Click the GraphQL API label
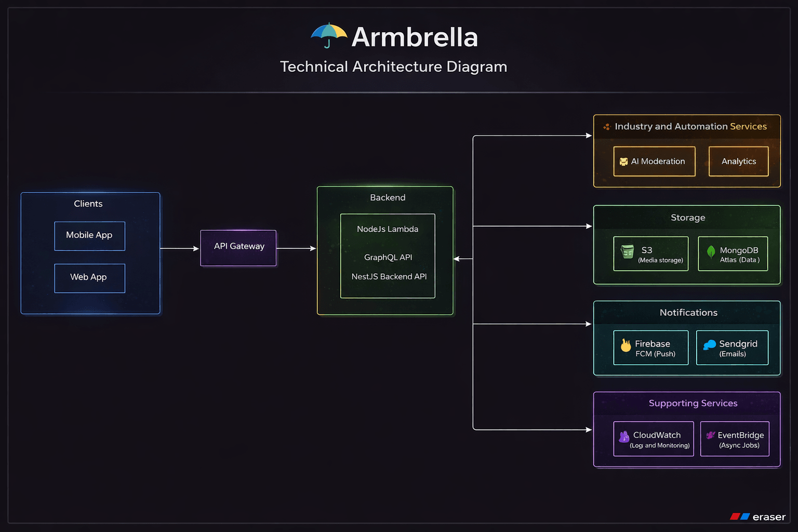Screen dimensions: 798x532 click(x=388, y=257)
